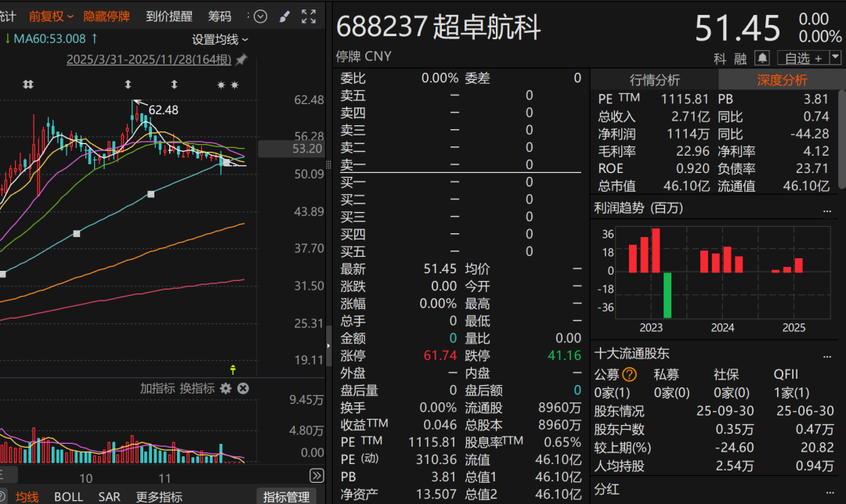Click the 跌停 limit-down price 41.16

point(564,356)
